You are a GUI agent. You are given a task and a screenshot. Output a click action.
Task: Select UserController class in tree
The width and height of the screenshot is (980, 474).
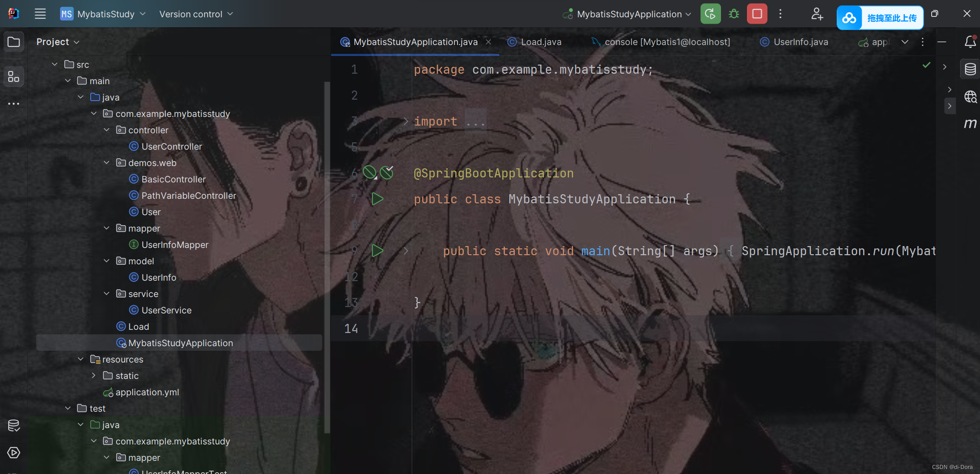point(166,146)
